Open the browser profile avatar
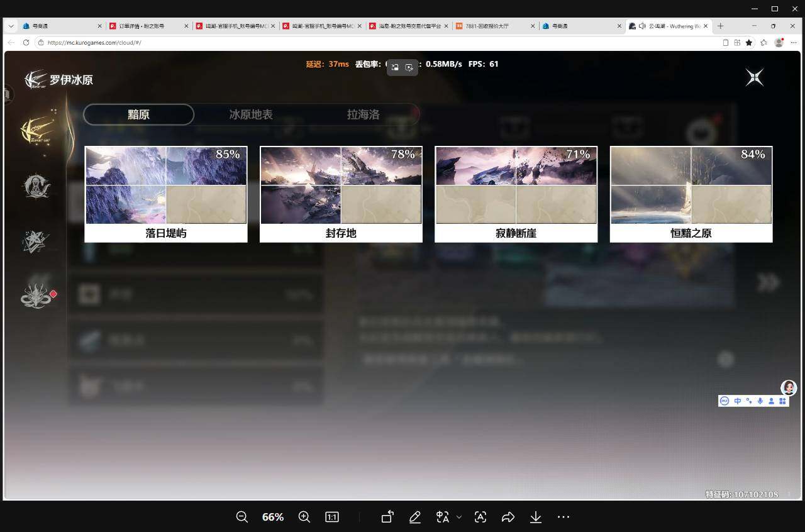This screenshot has height=532, width=805. [779, 43]
